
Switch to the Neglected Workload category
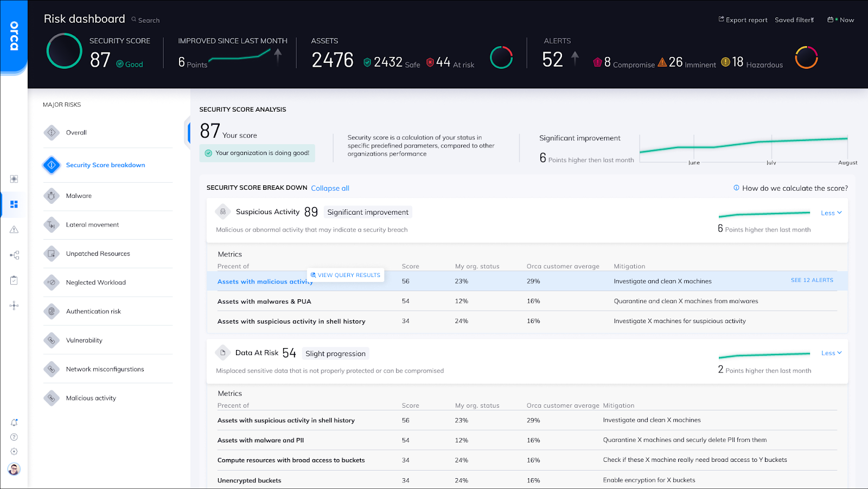pyautogui.click(x=95, y=282)
